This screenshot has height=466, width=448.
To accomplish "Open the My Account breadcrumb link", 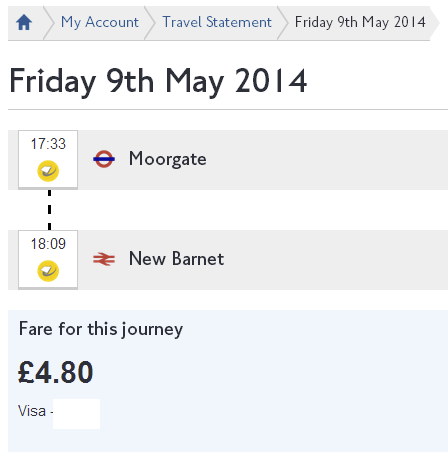I will pyautogui.click(x=100, y=23).
